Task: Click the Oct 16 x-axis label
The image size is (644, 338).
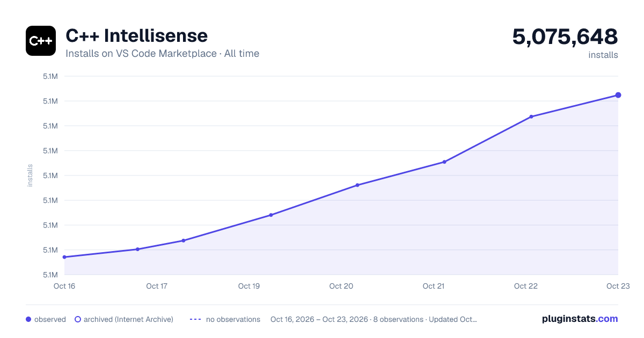Action: (x=64, y=286)
